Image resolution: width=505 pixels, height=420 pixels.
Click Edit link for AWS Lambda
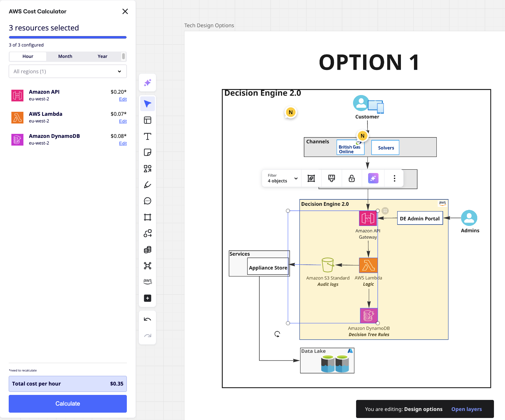[x=123, y=121]
